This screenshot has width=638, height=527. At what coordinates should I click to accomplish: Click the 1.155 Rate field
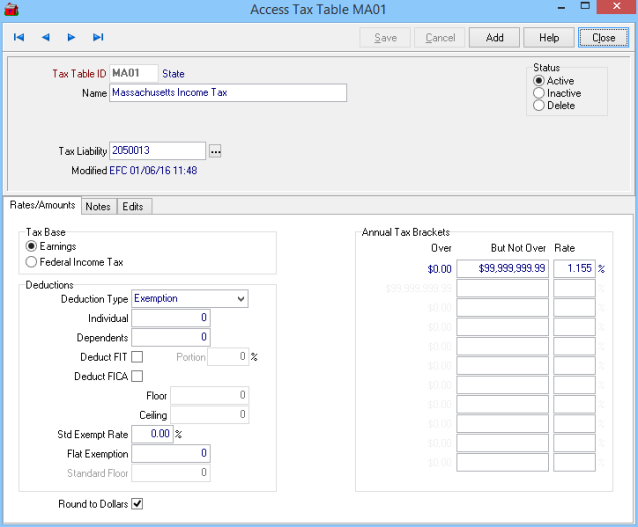pos(574,269)
